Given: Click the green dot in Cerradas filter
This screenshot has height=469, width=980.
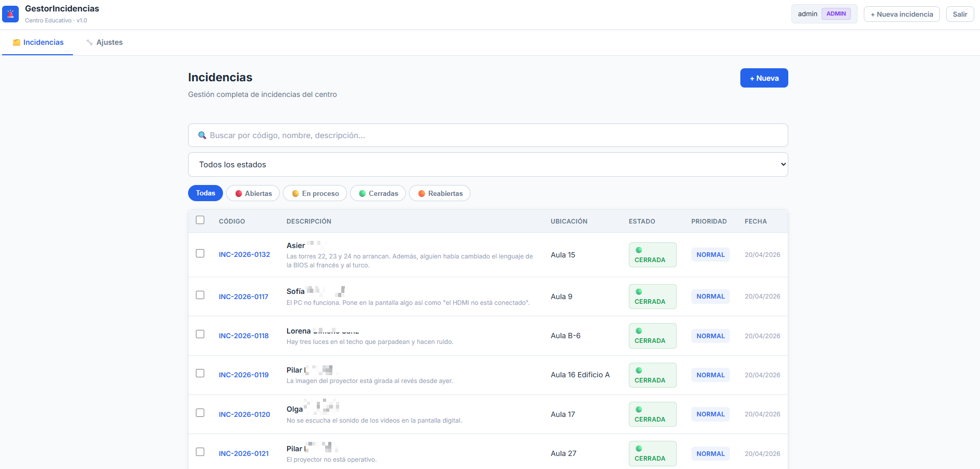Looking at the screenshot, I should 362,193.
